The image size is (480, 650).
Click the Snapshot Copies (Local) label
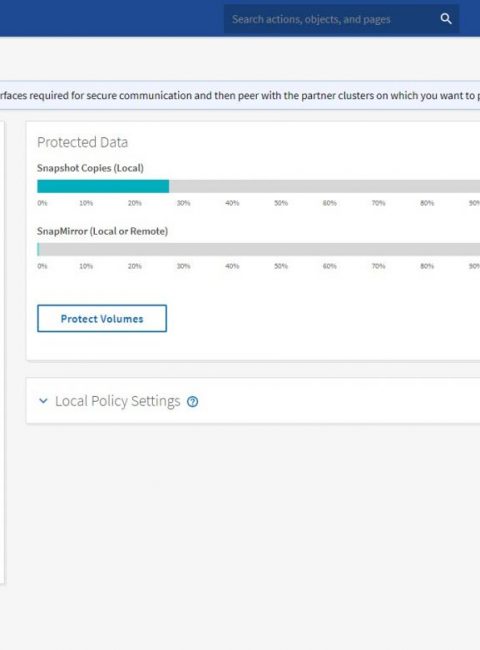click(x=90, y=168)
